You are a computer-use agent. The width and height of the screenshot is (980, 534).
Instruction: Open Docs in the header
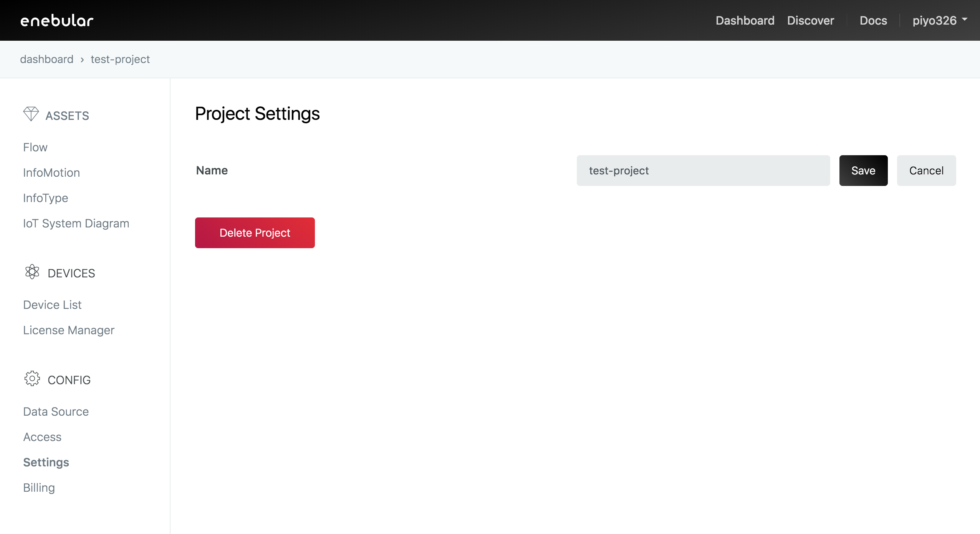[873, 20]
